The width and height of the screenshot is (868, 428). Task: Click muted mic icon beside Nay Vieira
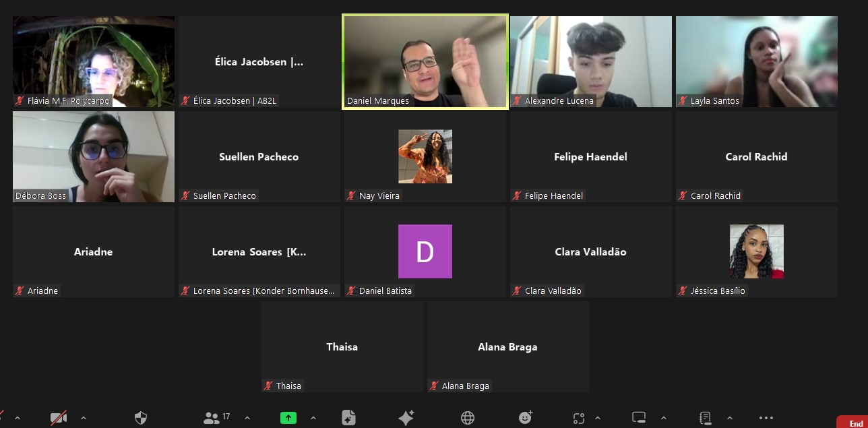tap(351, 196)
